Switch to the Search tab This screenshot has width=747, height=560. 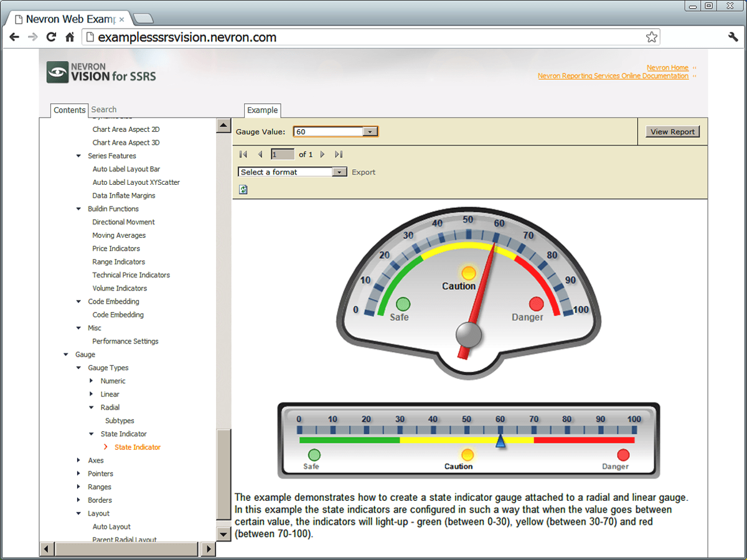(104, 110)
